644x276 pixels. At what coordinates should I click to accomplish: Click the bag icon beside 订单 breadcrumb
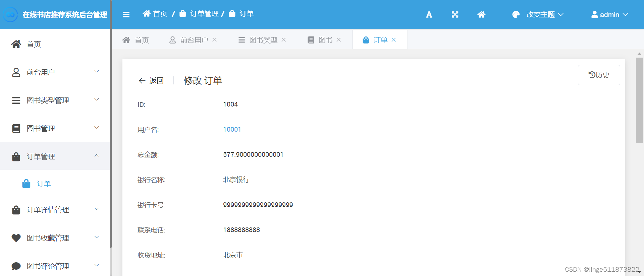(232, 14)
